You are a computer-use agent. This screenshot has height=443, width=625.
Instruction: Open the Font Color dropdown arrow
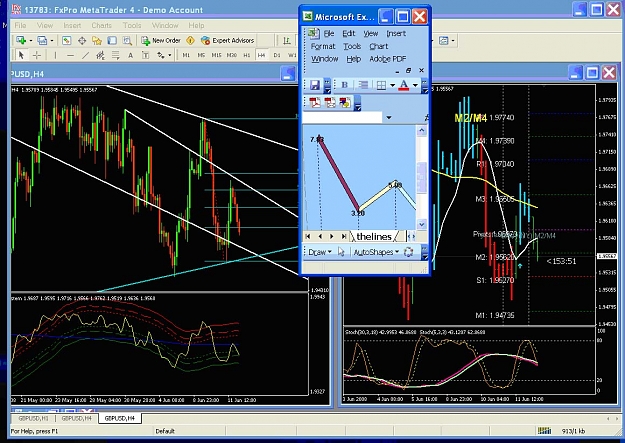click(x=415, y=85)
